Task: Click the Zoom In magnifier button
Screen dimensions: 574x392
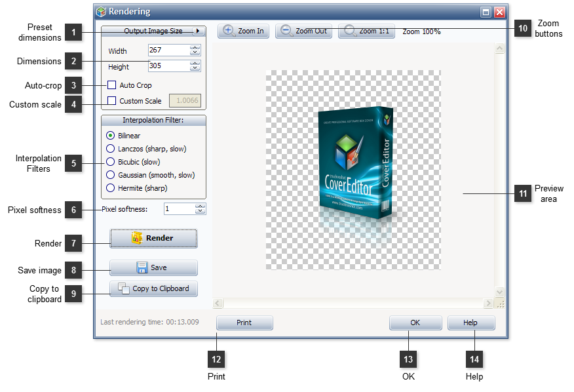Action: coord(243,31)
